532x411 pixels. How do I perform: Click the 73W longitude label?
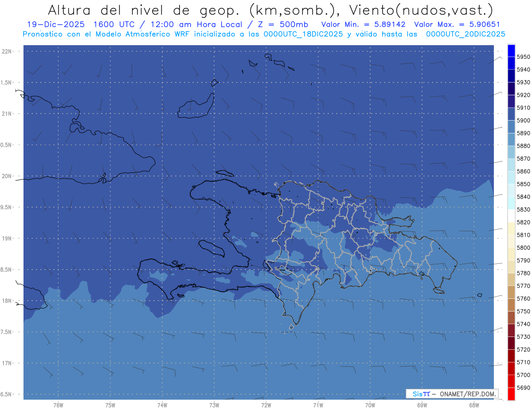point(214,405)
